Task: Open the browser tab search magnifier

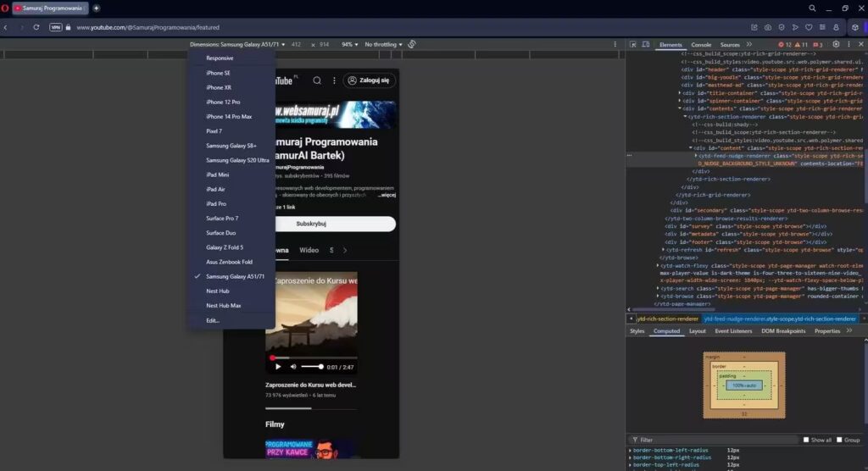Action: pos(812,8)
